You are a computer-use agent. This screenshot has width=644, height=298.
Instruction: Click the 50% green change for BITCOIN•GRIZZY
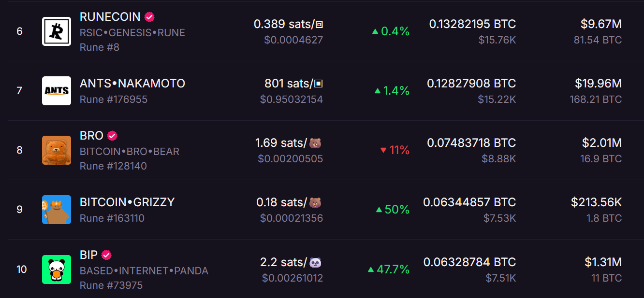[x=393, y=210]
